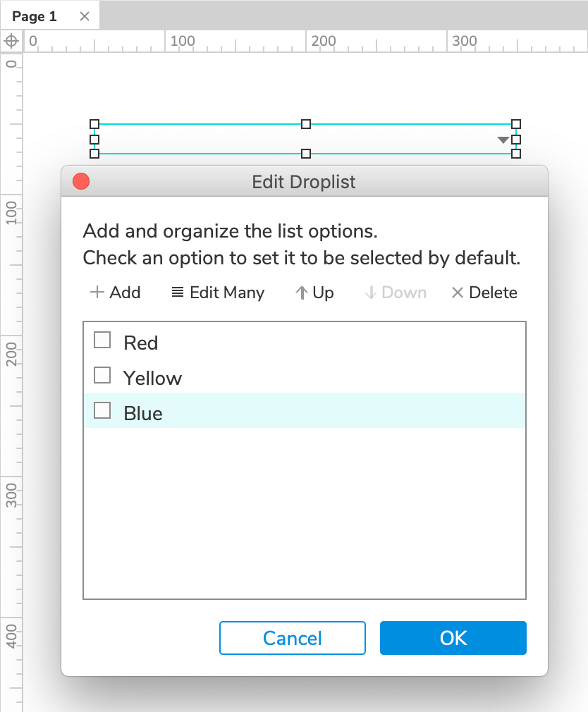Check the Yellow option checkbox
588x712 pixels.
pos(102,375)
